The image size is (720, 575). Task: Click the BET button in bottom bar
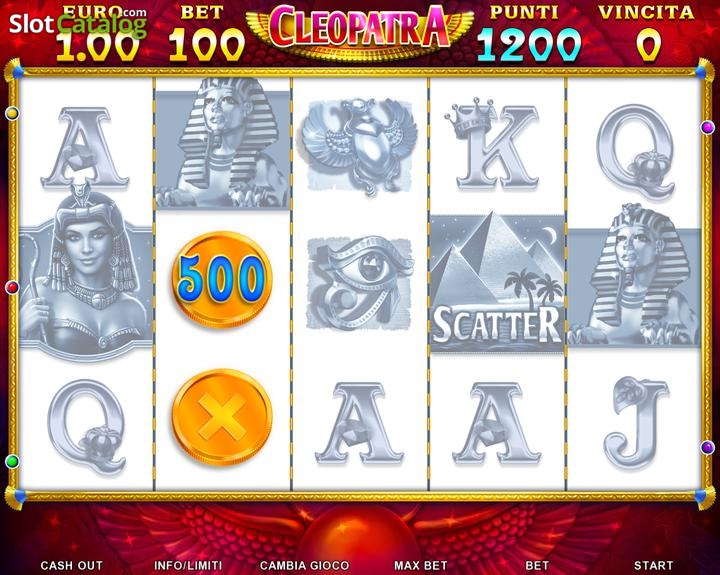537,565
